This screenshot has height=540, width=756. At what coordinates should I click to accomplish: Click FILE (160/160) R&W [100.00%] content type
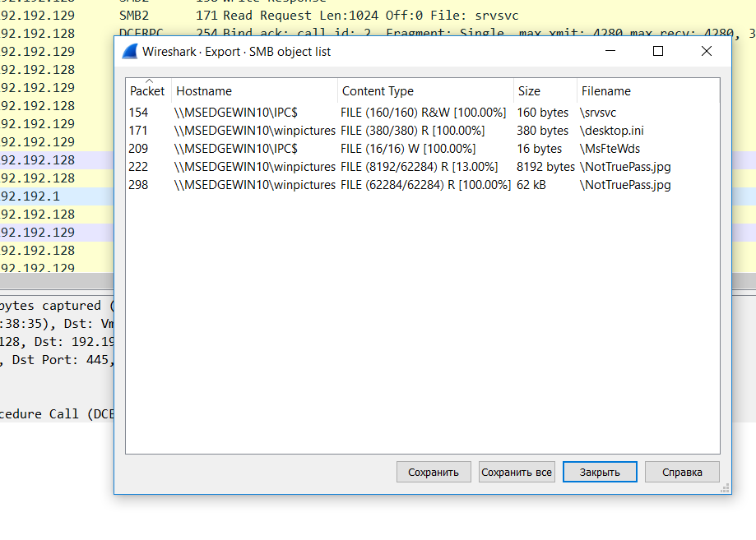click(424, 113)
